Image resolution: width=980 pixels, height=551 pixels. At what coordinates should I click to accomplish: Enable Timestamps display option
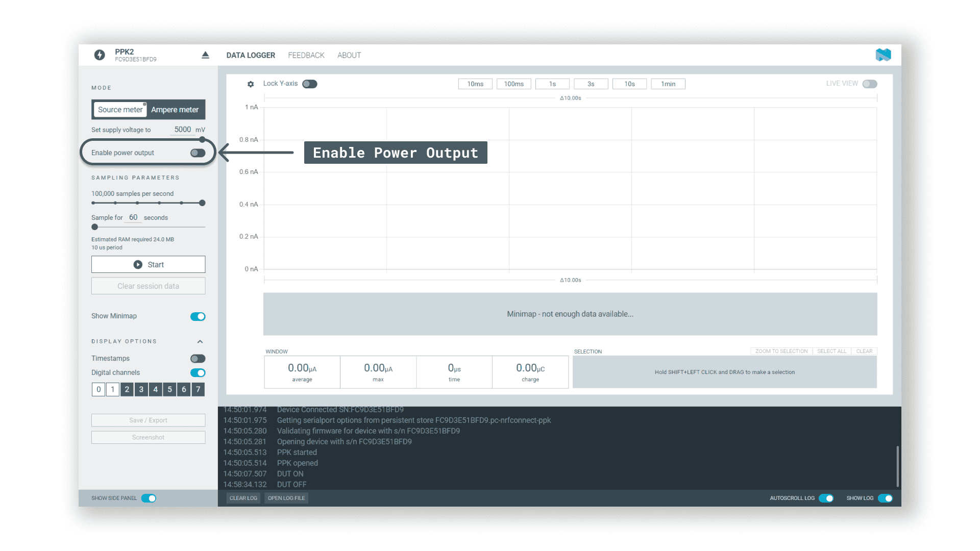198,359
